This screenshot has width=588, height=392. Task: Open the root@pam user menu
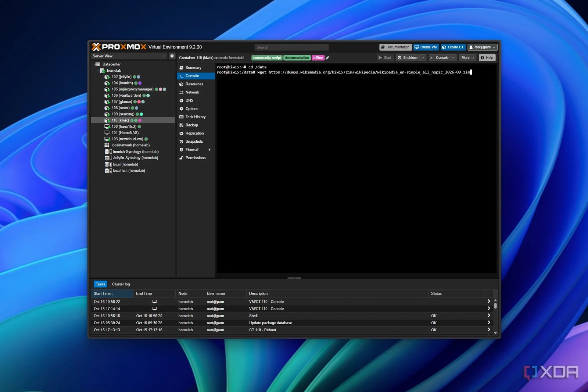click(483, 47)
